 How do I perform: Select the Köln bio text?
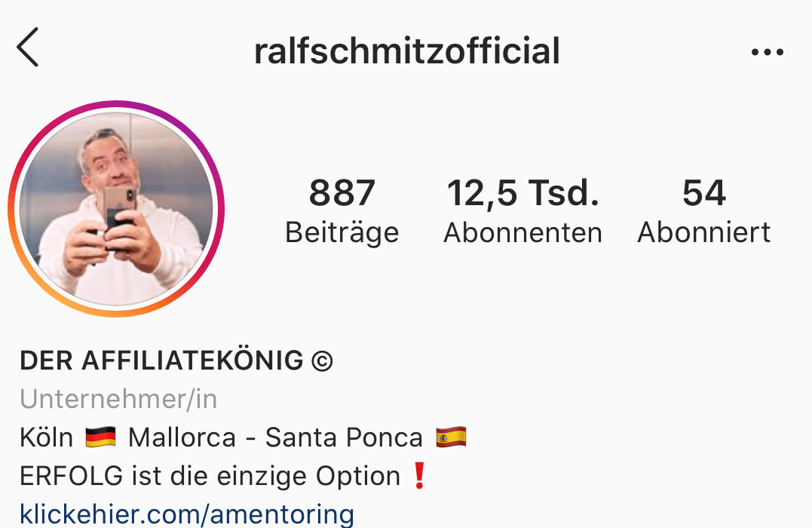pyautogui.click(x=47, y=437)
